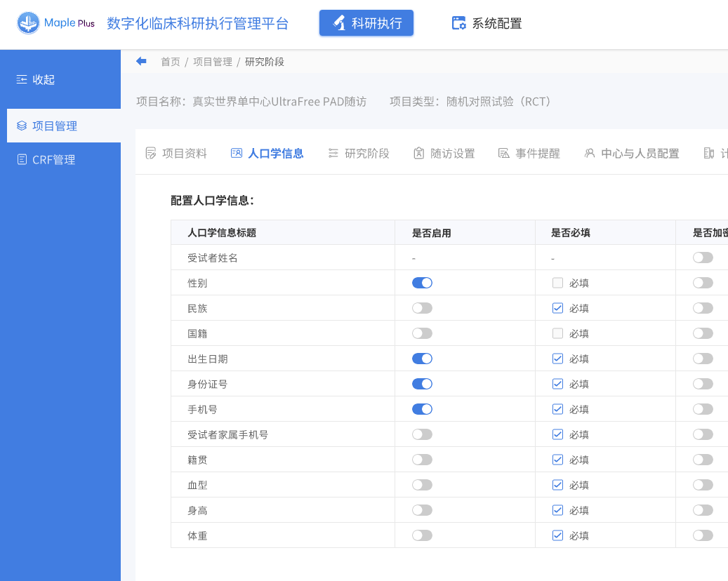This screenshot has height=581, width=728.
Task: Disable the 性别 enable toggle
Action: pyautogui.click(x=422, y=283)
